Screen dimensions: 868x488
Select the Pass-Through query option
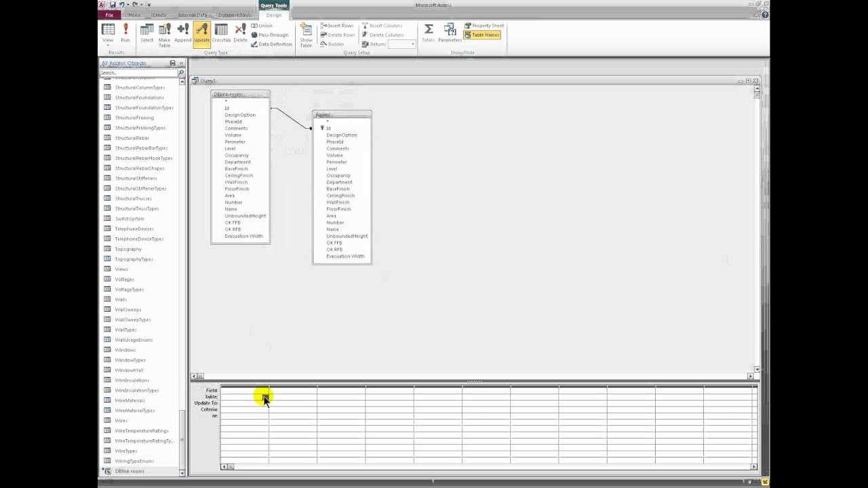point(270,35)
